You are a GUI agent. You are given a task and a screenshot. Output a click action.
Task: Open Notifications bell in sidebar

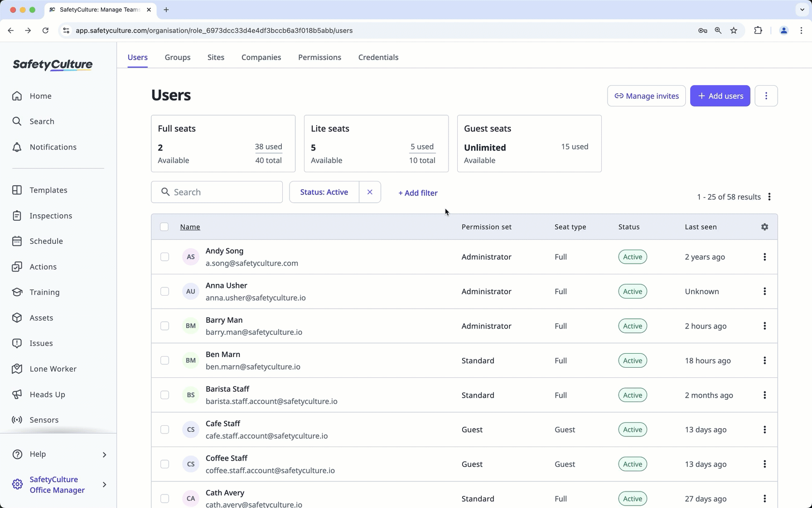(44, 147)
